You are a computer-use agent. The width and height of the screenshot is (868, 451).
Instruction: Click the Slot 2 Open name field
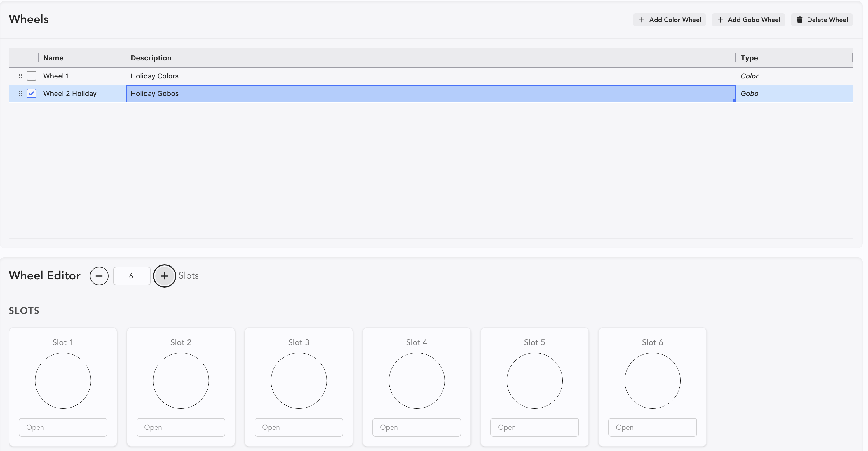pyautogui.click(x=181, y=427)
